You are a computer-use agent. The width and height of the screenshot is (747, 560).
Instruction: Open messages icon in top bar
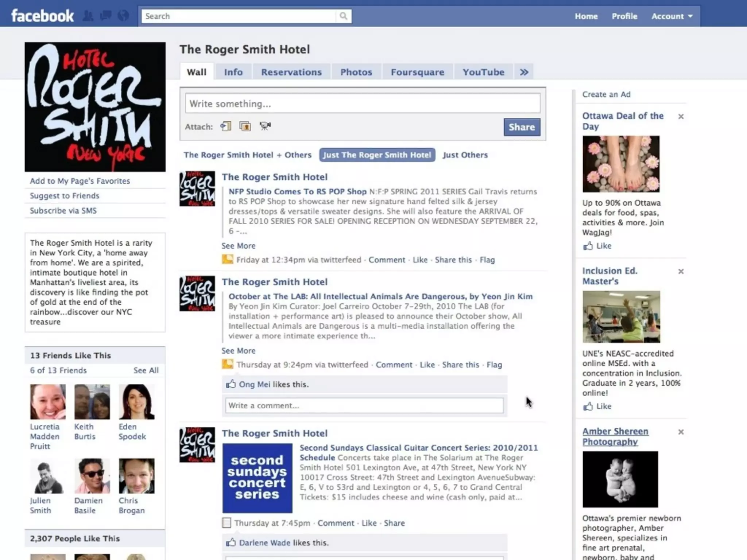pyautogui.click(x=106, y=16)
